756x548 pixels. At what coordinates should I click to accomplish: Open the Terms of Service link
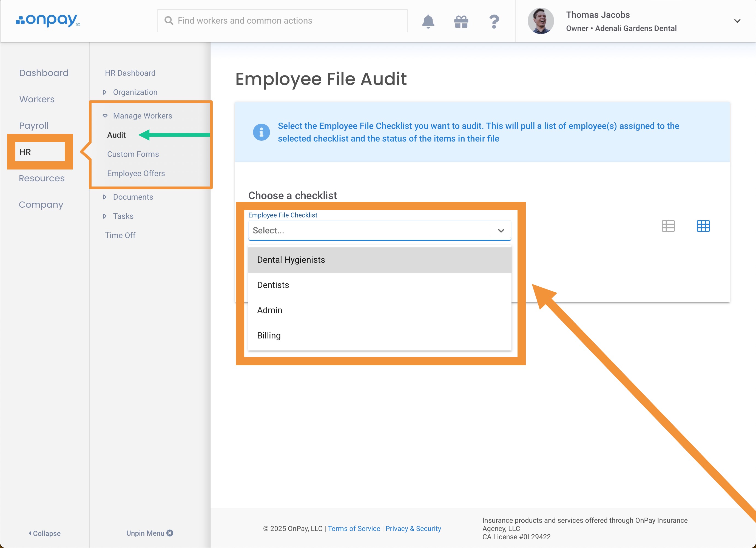point(354,528)
